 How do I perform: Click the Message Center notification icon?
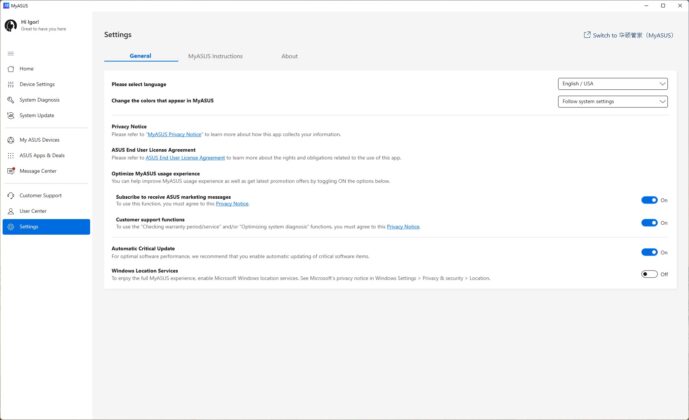coord(11,171)
